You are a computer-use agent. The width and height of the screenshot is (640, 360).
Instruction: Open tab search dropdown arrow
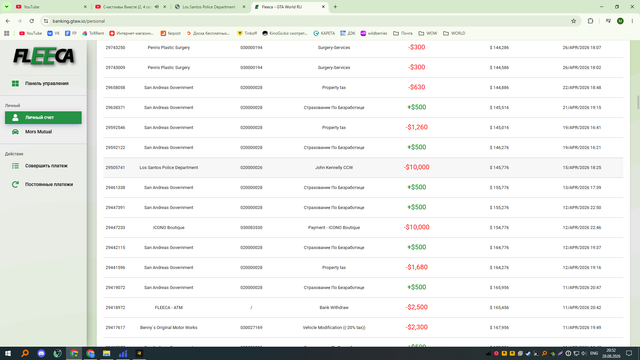[7, 7]
